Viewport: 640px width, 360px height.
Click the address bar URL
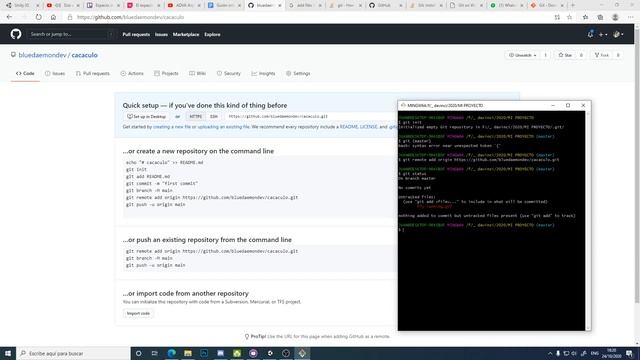130,17
